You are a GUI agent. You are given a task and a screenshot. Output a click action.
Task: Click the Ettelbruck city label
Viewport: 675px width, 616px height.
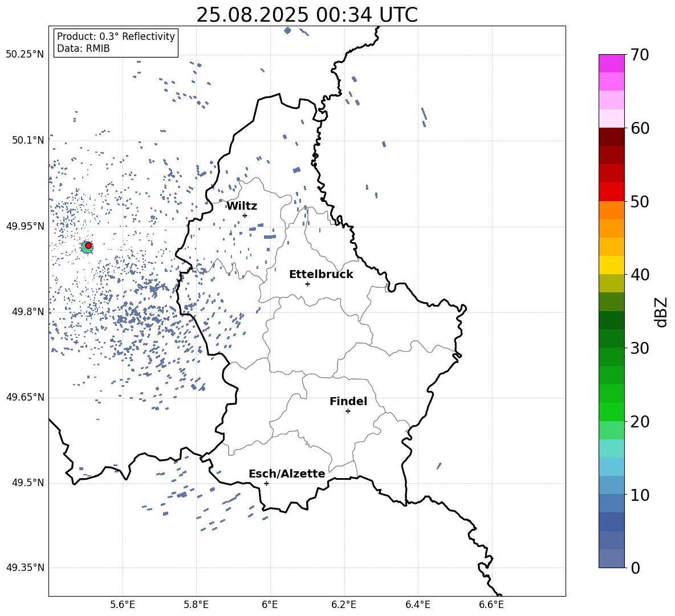[321, 275]
